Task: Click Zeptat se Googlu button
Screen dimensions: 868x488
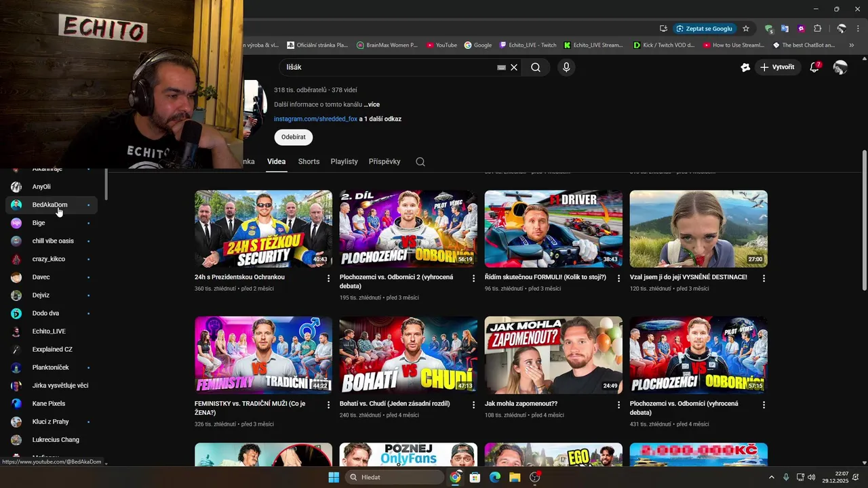Action: pyautogui.click(x=705, y=28)
